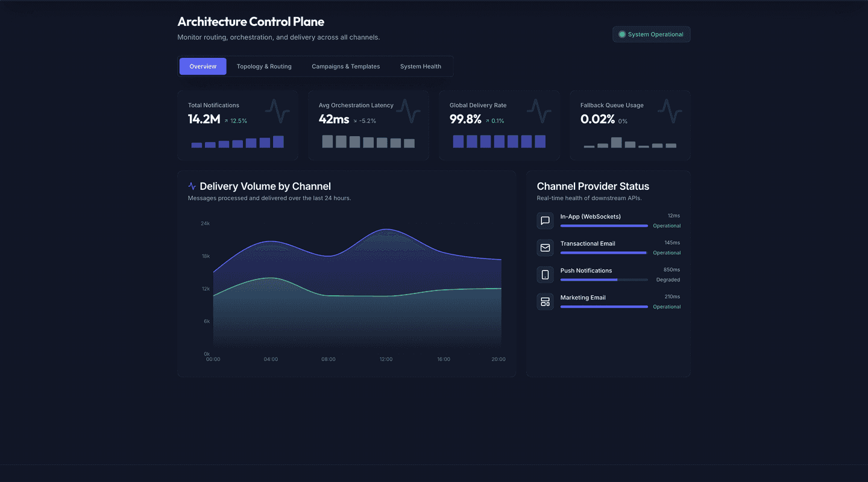The image size is (868, 482).
Task: Open the Marketing Email layout icon
Action: click(545, 301)
